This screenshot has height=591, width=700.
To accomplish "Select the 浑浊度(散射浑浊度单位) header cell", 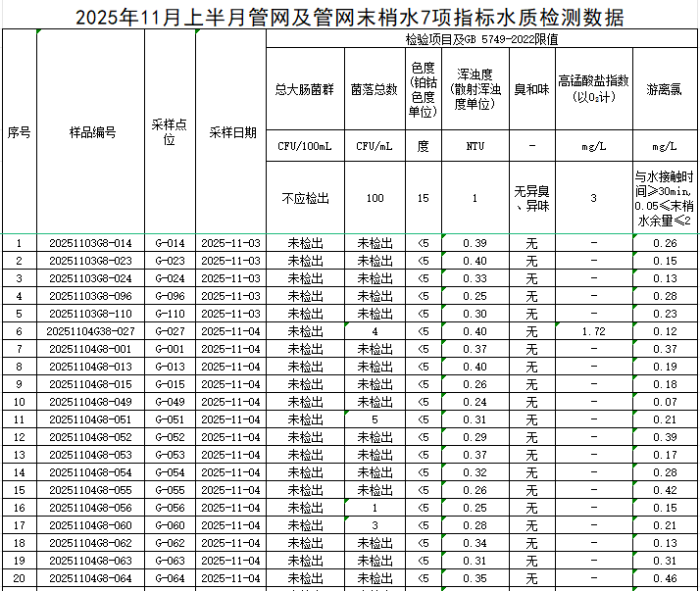I will (475, 89).
